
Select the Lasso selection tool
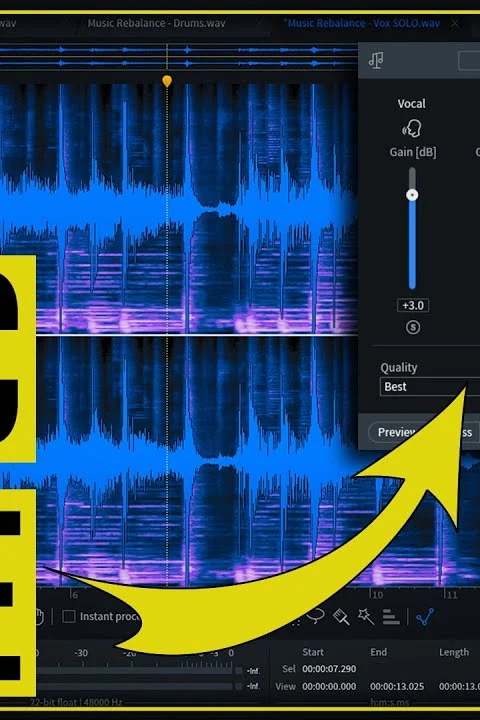pos(316,616)
